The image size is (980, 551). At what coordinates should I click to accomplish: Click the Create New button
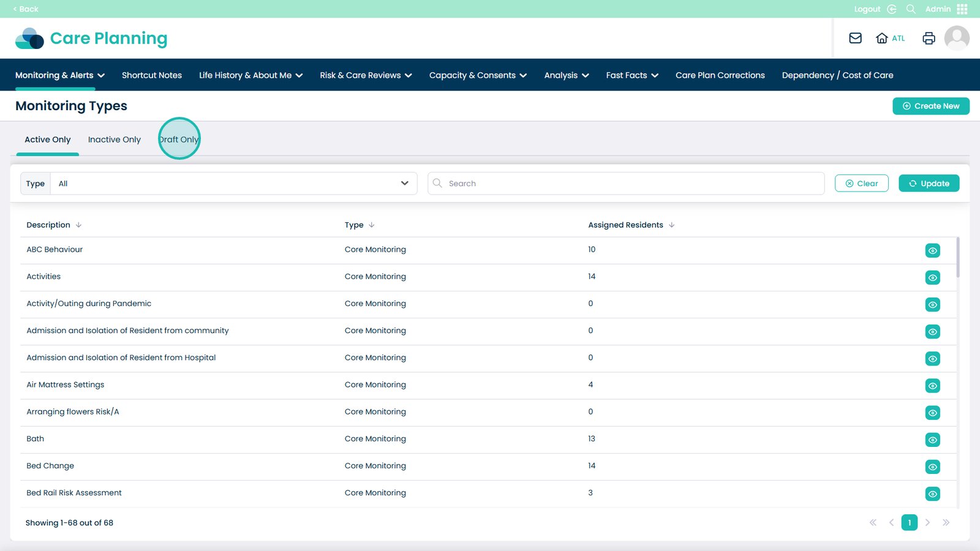[930, 106]
